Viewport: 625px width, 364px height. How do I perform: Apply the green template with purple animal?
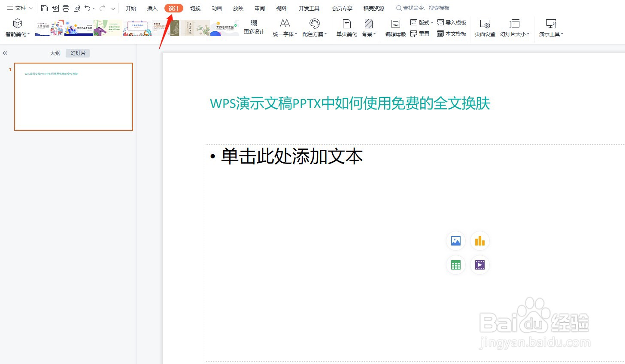[108, 27]
